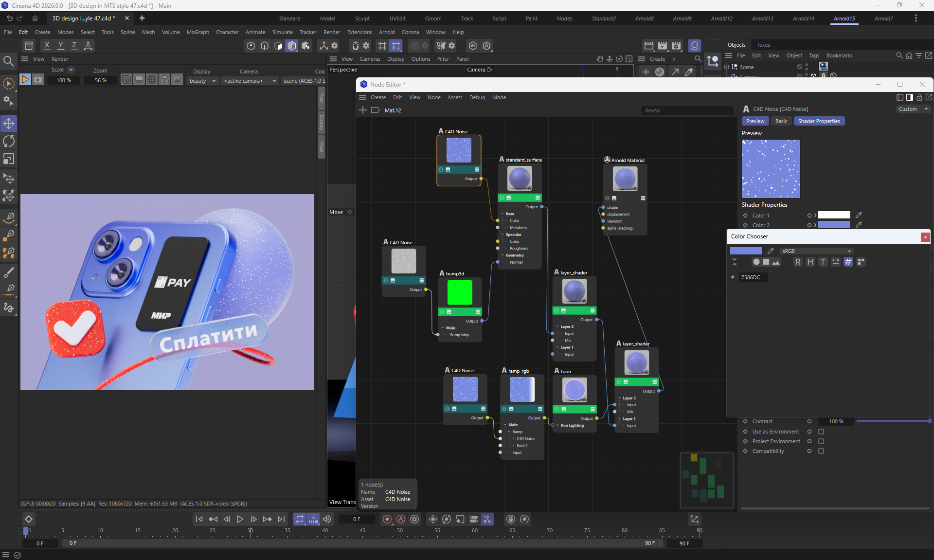This screenshot has width=934, height=560.
Task: Open the active camera dropdown
Action: (250, 81)
